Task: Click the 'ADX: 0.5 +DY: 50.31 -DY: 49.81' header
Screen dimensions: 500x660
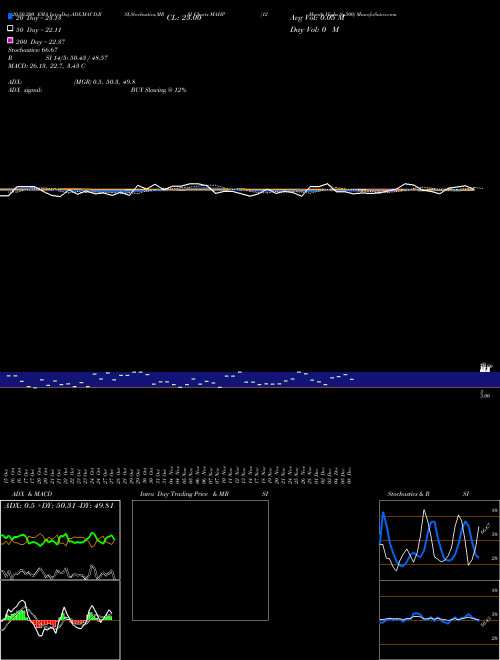Action: 59,506
